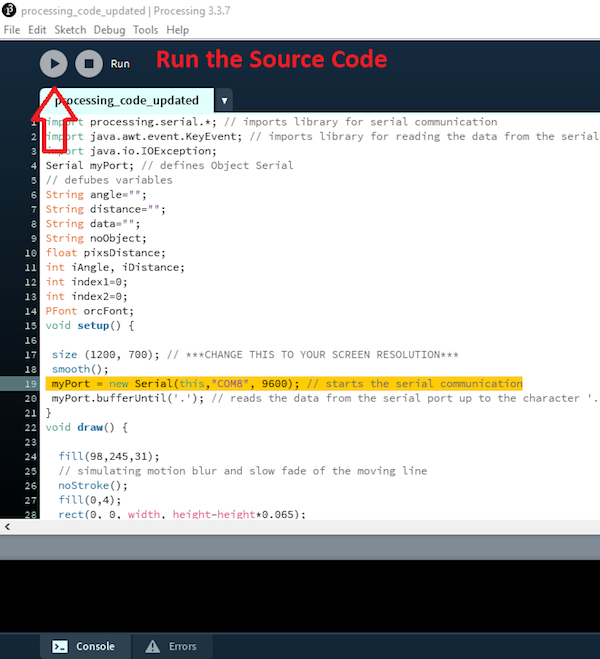
Task: Click line number 19 in gutter
Action: click(30, 384)
